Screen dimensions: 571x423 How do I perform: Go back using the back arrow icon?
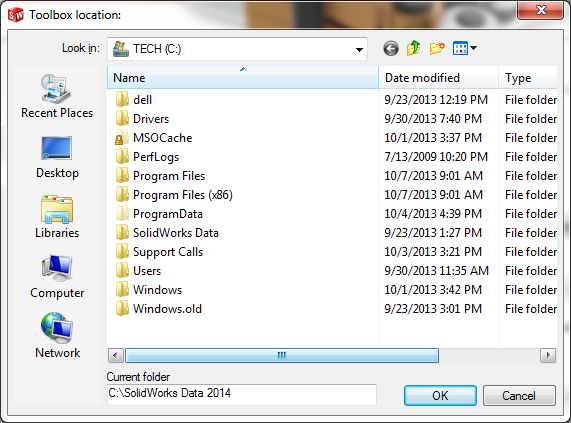391,48
